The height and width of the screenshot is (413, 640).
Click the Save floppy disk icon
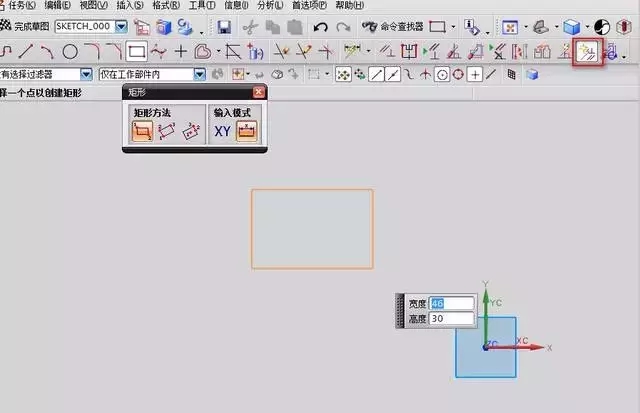point(224,26)
